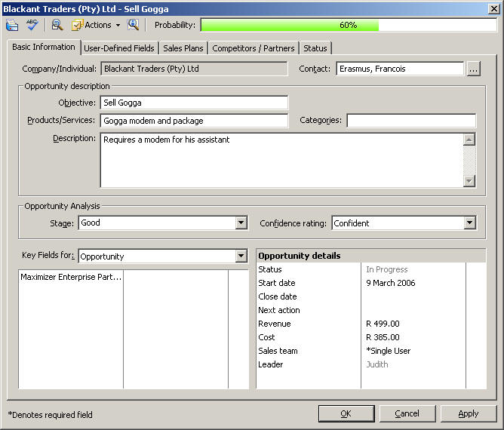Close the opportunity dialog window
This screenshot has width=504, height=430.
click(x=494, y=8)
